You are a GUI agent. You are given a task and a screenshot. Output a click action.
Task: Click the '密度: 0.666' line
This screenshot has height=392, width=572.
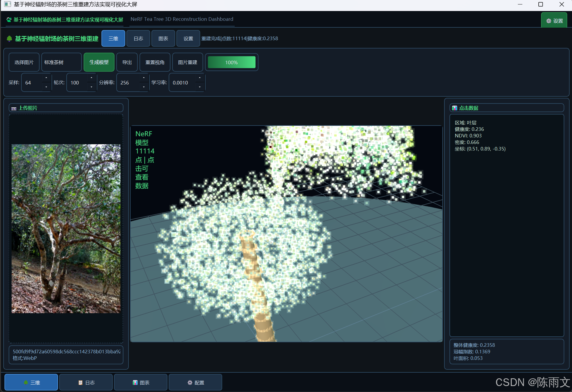(x=467, y=142)
